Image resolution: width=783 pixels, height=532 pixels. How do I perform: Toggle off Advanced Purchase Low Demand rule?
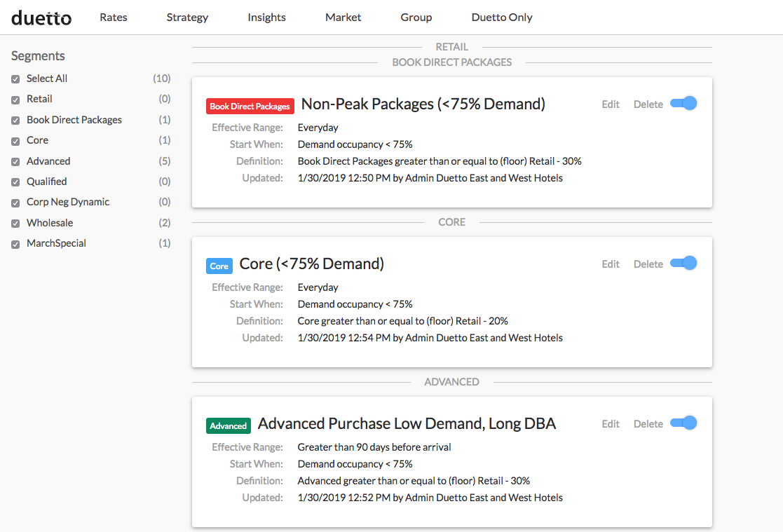tap(683, 423)
